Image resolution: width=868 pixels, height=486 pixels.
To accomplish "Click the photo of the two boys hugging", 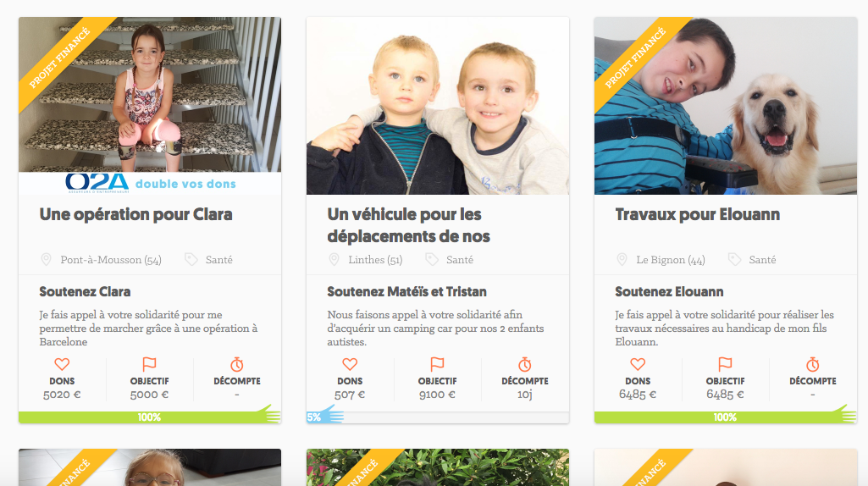I will (438, 106).
